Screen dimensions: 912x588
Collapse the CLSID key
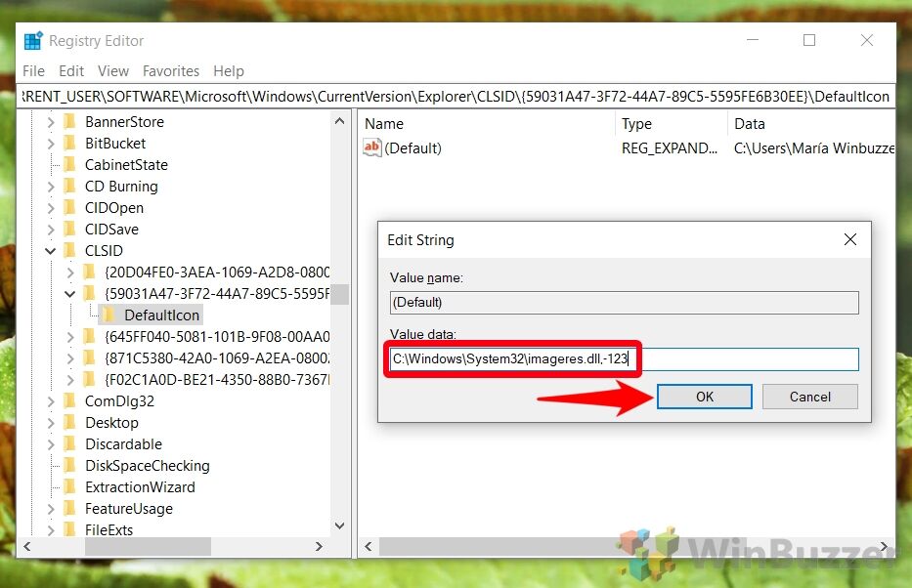(51, 251)
